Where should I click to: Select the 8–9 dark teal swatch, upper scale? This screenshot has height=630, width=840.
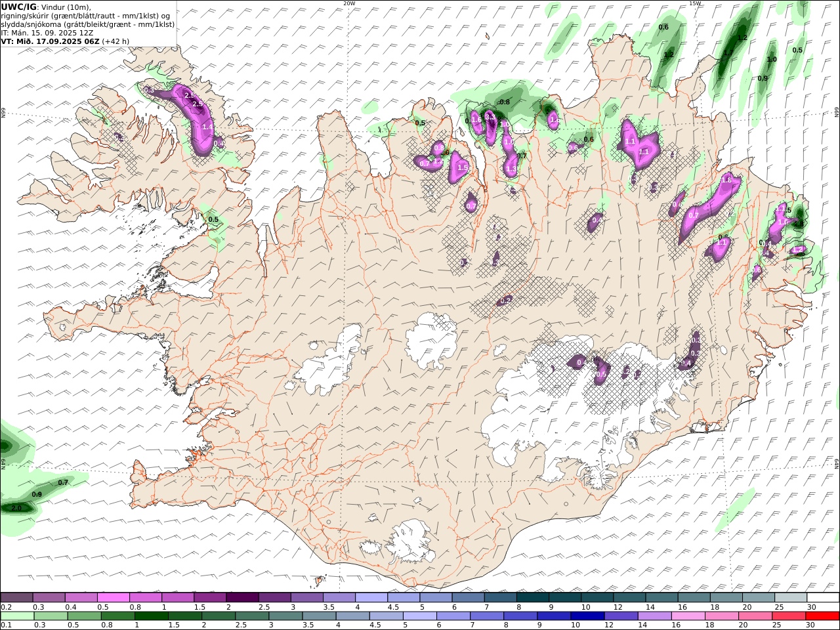coord(532,597)
